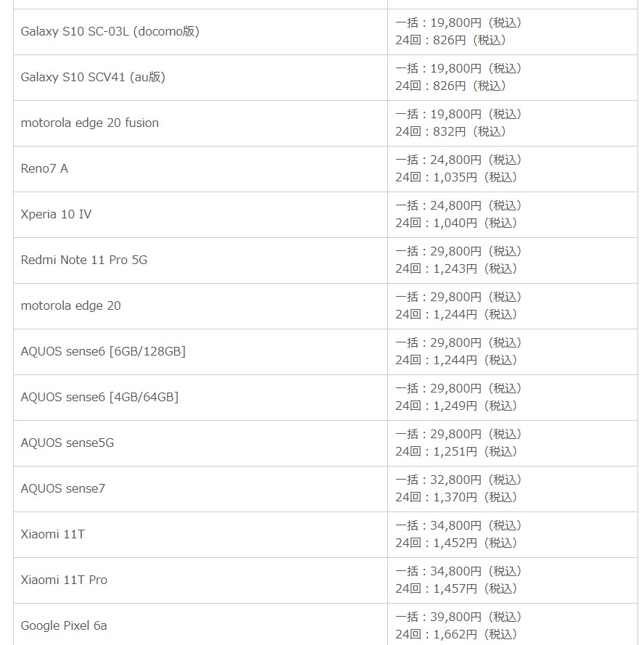
Task: Select the 一括:39,800円 price for Google Pixel 6a
Action: pyautogui.click(x=458, y=617)
